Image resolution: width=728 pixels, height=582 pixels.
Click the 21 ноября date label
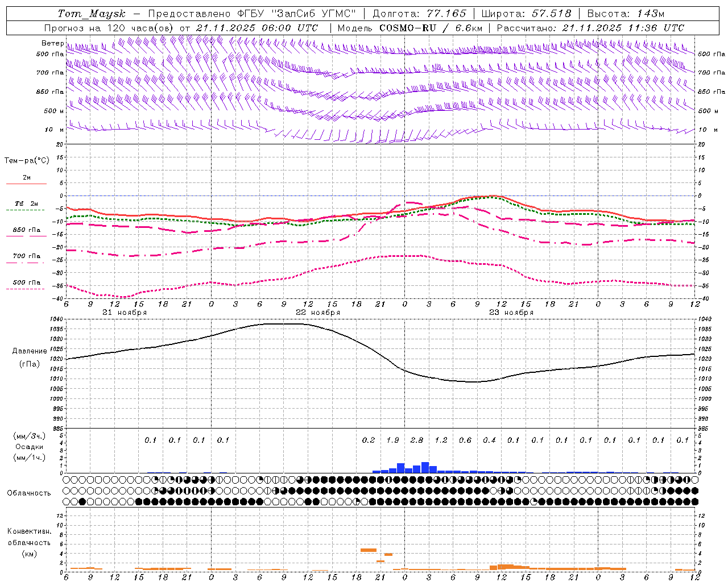point(125,313)
